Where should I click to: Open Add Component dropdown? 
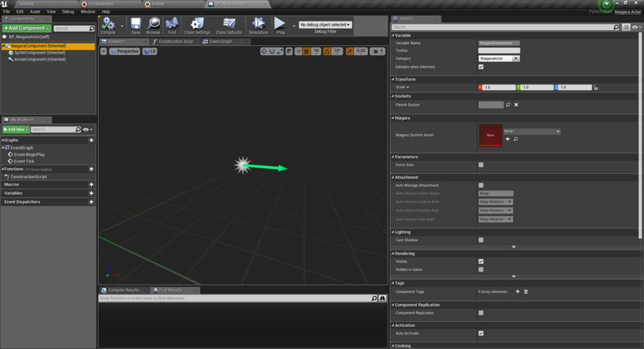(x=26, y=28)
